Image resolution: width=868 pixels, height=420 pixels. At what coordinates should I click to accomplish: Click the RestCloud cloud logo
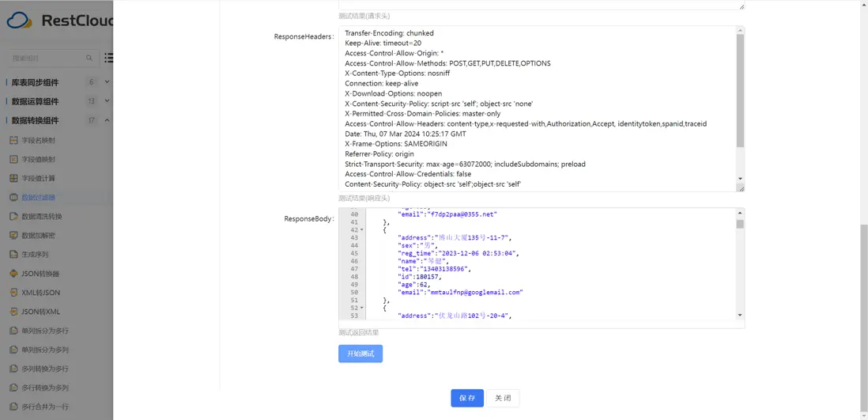tap(19, 21)
